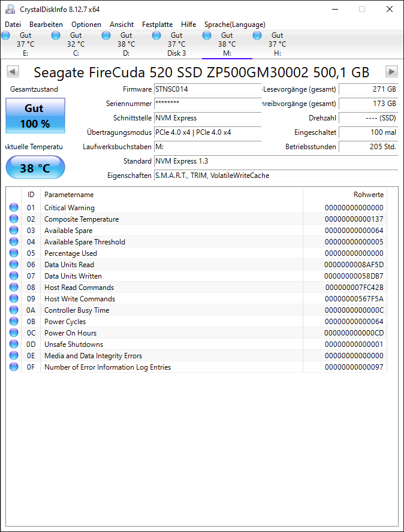Click status orb for Controller Busy Time row
Screen dimensions: 404x532
click(14, 310)
